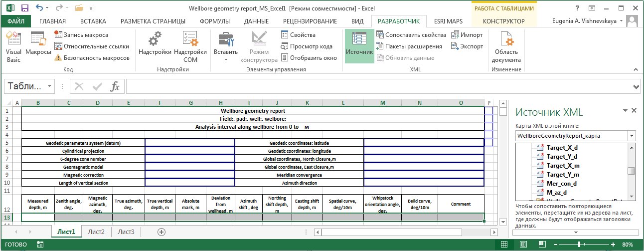Click the open folder quick access icon
644x251 pixels.
[x=79, y=8]
